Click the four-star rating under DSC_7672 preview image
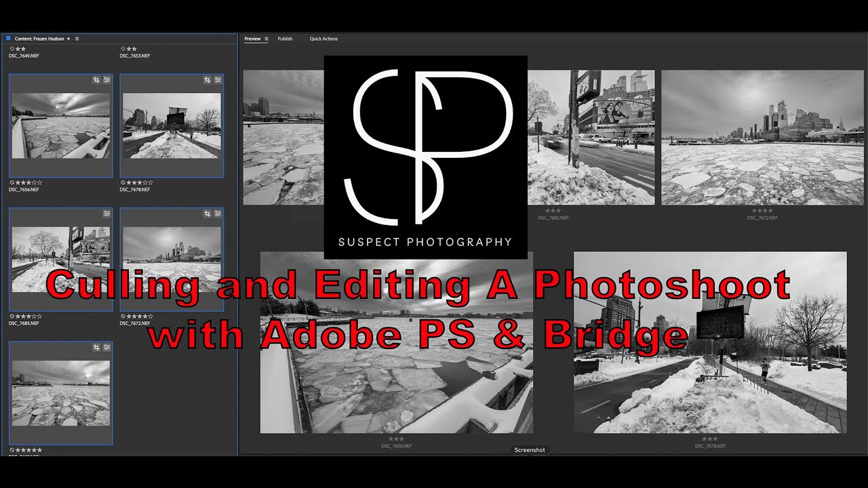Screen dimensions: 868x488 tap(762, 211)
